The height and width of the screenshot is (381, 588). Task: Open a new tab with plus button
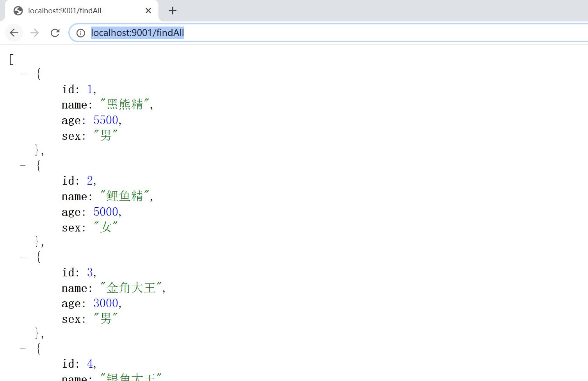173,11
